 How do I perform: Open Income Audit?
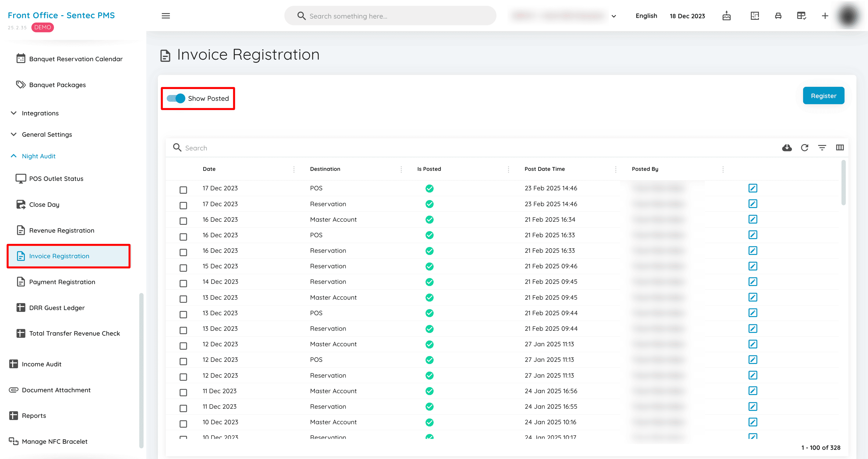tap(35, 364)
